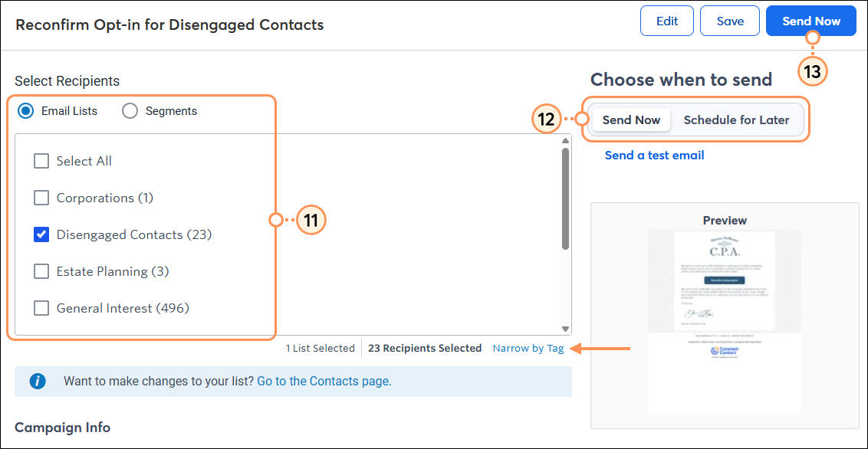Click the info icon in the banner
The width and height of the screenshot is (868, 449).
pyautogui.click(x=38, y=381)
